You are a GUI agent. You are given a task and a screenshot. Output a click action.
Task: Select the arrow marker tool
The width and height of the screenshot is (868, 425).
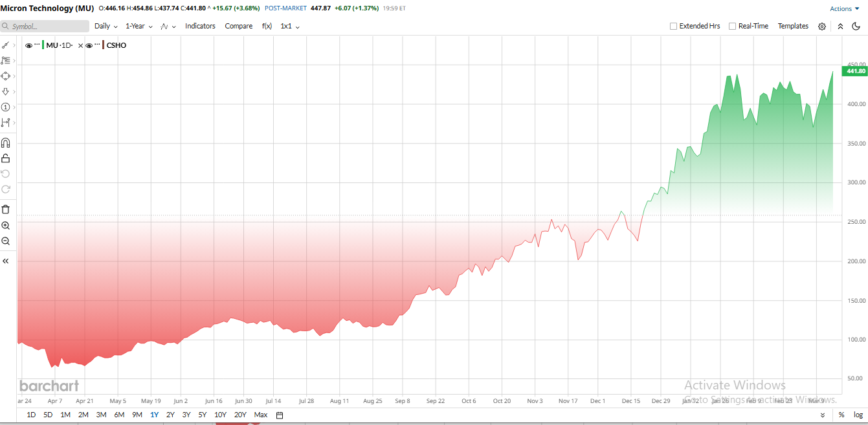point(5,91)
